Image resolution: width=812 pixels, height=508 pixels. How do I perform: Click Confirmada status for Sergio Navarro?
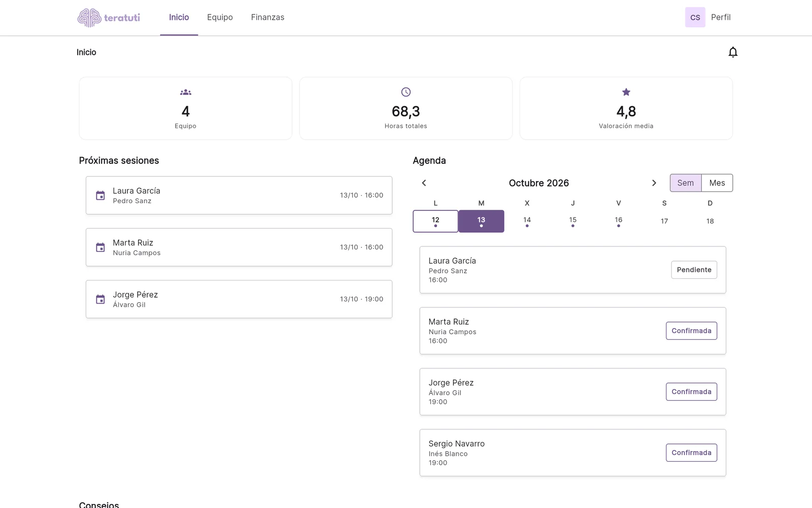691,453
